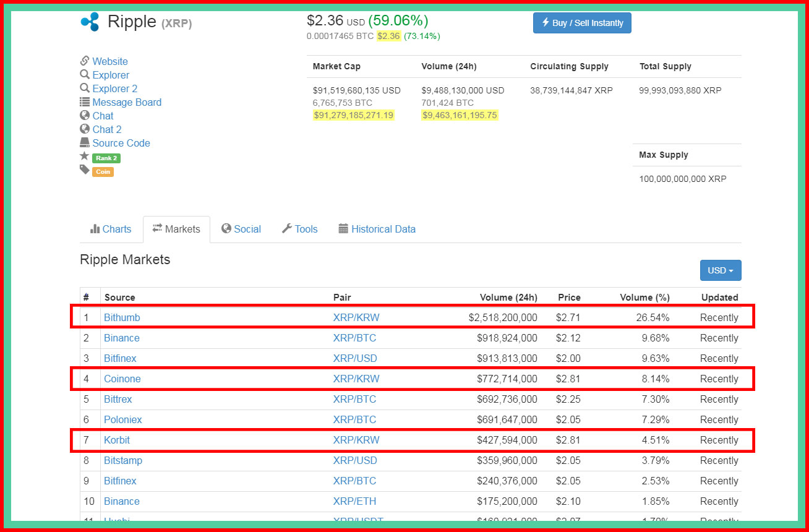This screenshot has width=809, height=532.
Task: Open the Bittrex exchange link
Action: 118,399
